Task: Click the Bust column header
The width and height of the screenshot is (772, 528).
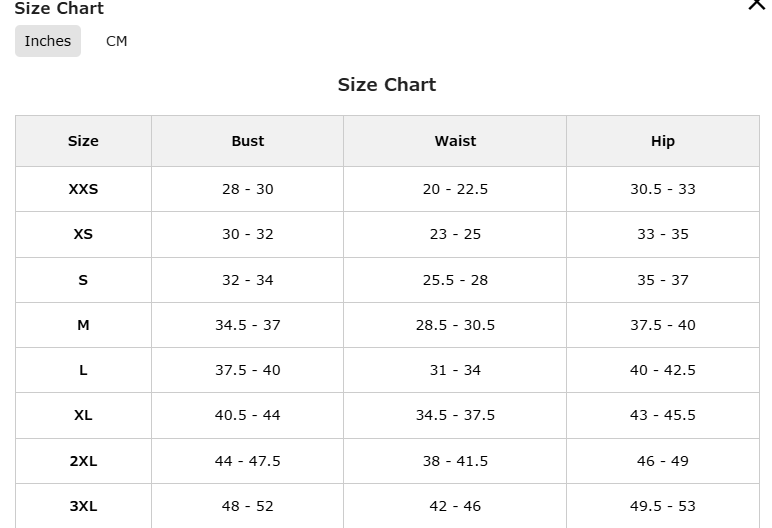Action: coord(248,141)
